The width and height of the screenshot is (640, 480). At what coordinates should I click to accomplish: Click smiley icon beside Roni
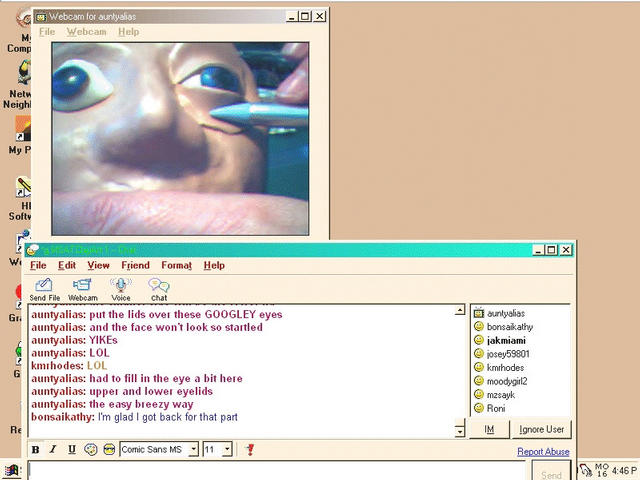coord(479,408)
